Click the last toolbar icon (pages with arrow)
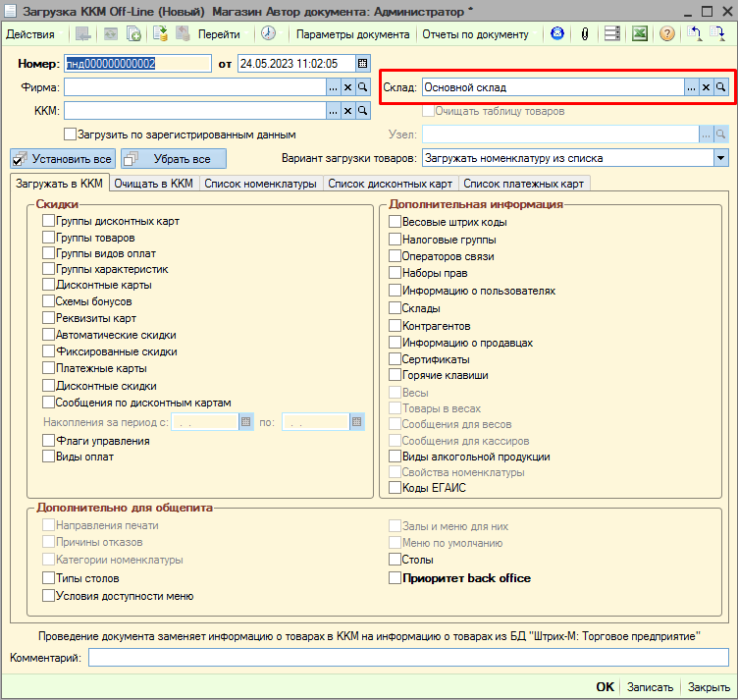Screen dimensions: 738x700 click(x=717, y=34)
